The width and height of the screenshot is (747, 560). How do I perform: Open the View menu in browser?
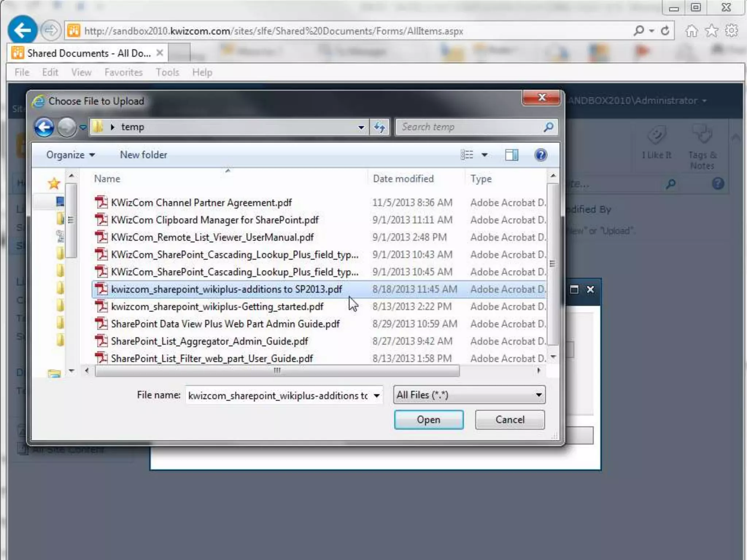(x=81, y=72)
